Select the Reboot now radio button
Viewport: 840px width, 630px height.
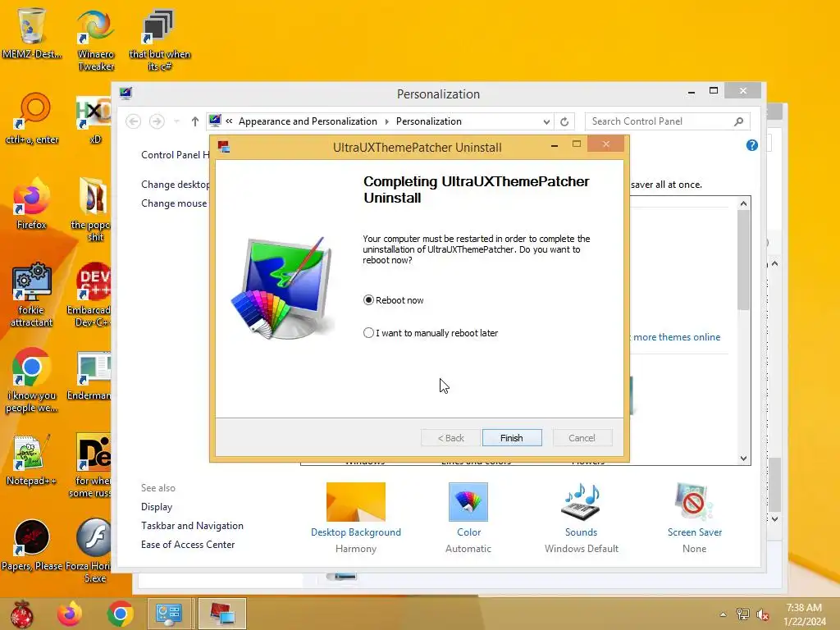(368, 300)
